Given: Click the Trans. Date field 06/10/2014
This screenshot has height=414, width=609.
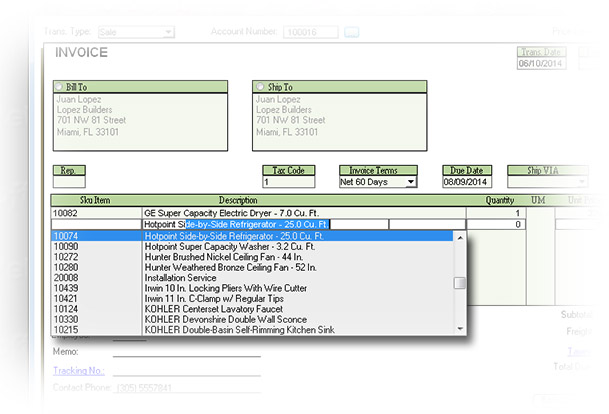Looking at the screenshot, I should coord(541,63).
